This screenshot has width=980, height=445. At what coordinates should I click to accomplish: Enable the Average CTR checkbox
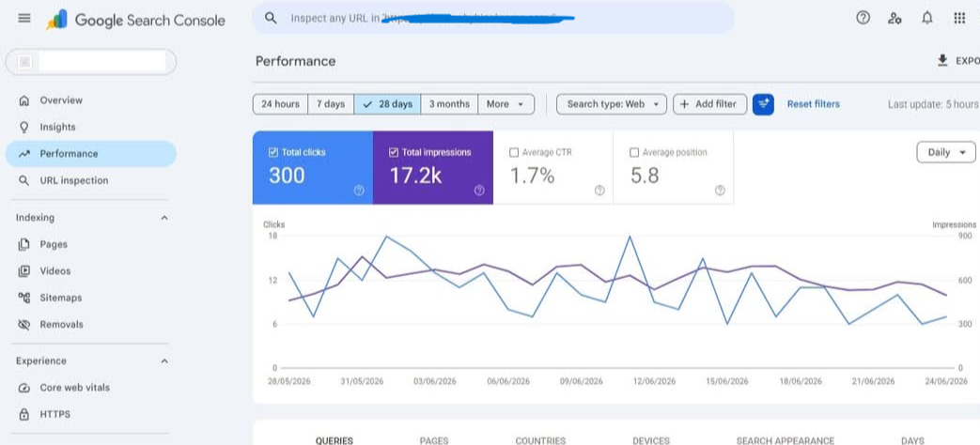514,152
